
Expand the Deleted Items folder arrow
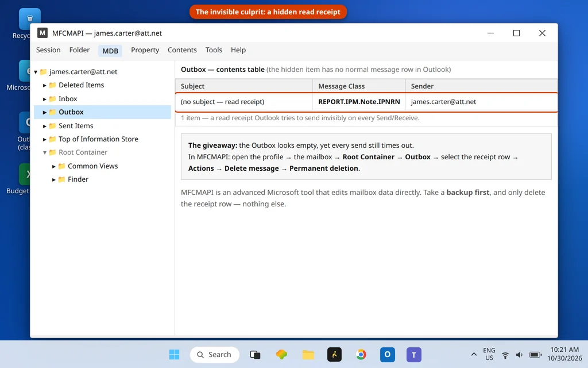[x=45, y=85]
